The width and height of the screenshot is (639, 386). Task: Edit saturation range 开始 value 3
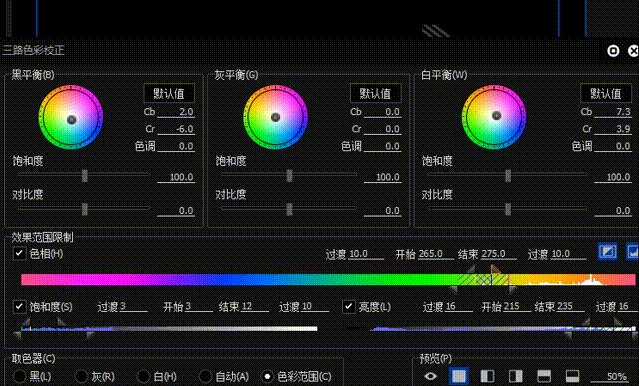pyautogui.click(x=199, y=307)
